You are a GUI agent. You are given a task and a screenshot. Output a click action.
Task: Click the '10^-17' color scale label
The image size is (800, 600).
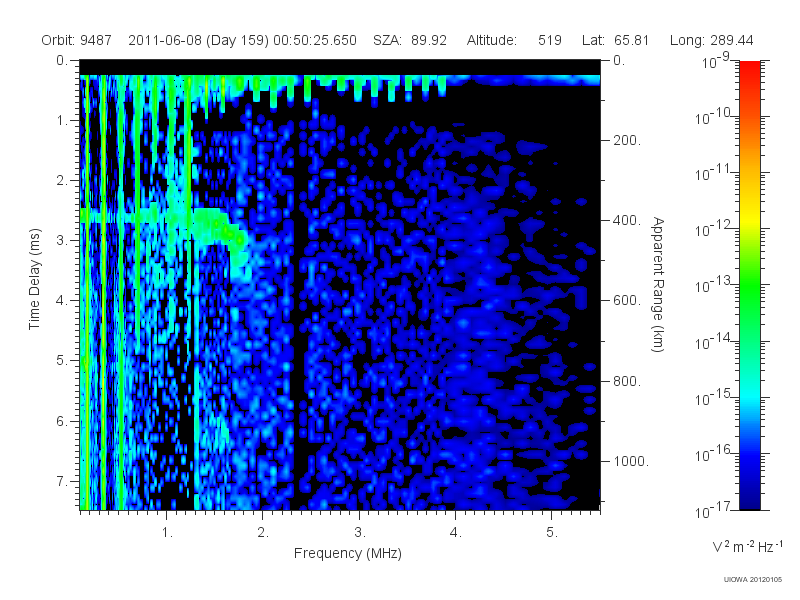pos(714,510)
